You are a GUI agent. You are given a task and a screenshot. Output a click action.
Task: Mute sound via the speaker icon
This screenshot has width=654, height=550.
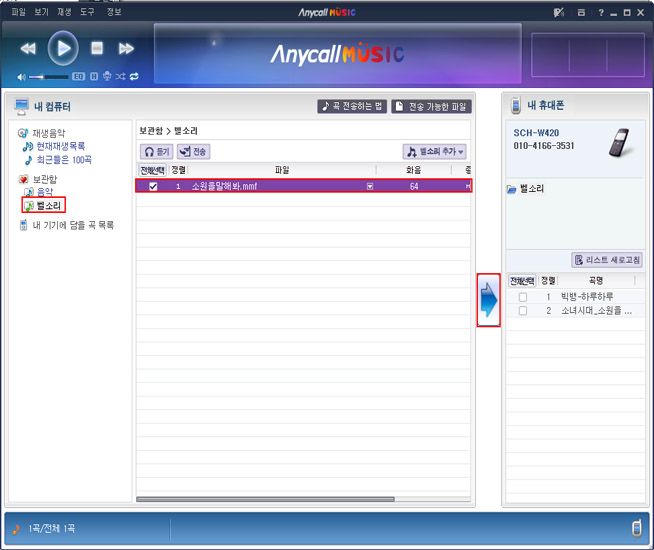21,77
